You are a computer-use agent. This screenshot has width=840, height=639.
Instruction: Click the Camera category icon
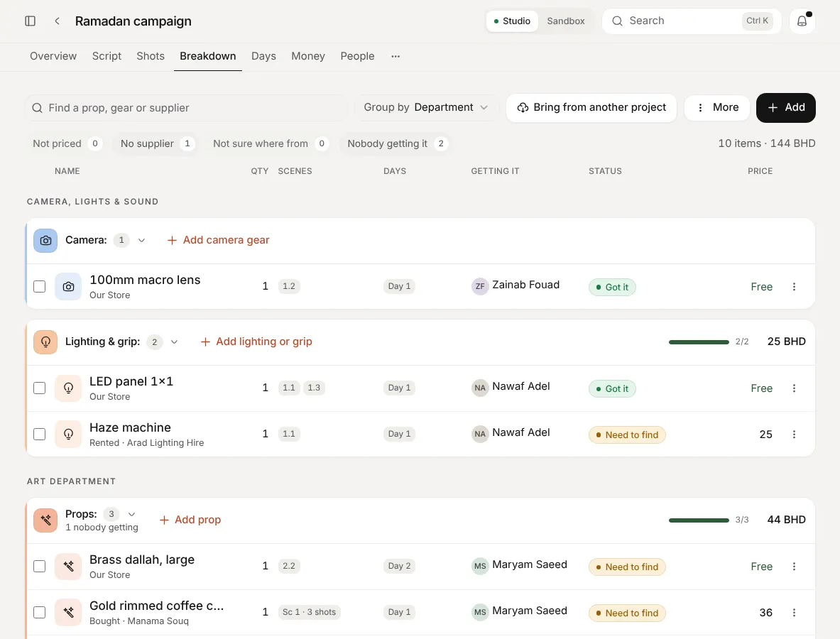[x=45, y=241]
